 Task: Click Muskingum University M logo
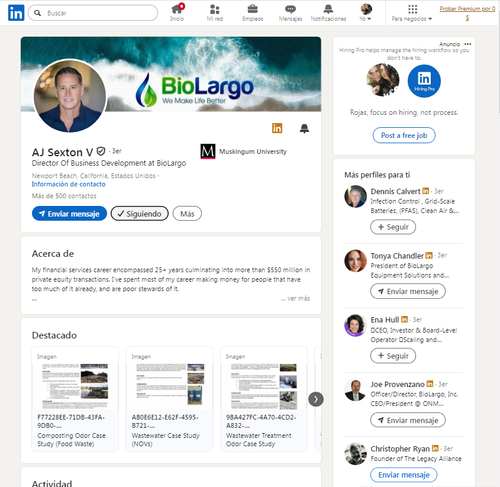[208, 151]
